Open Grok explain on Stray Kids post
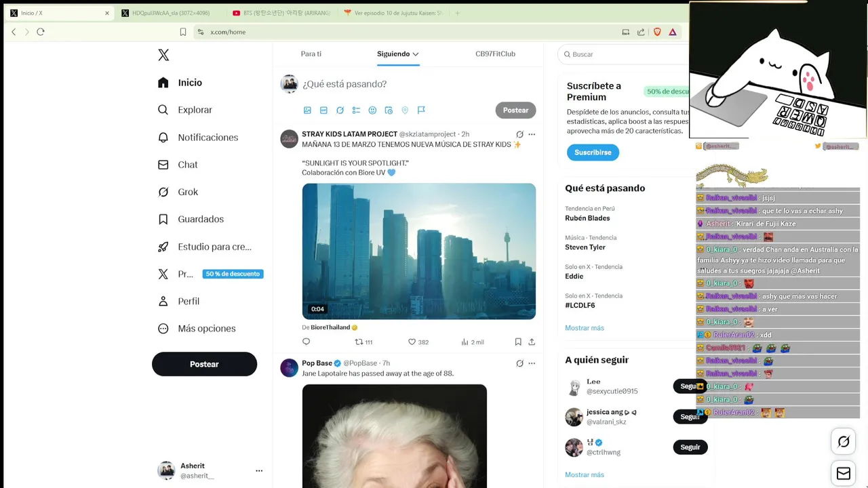This screenshot has height=488, width=868. click(x=519, y=134)
